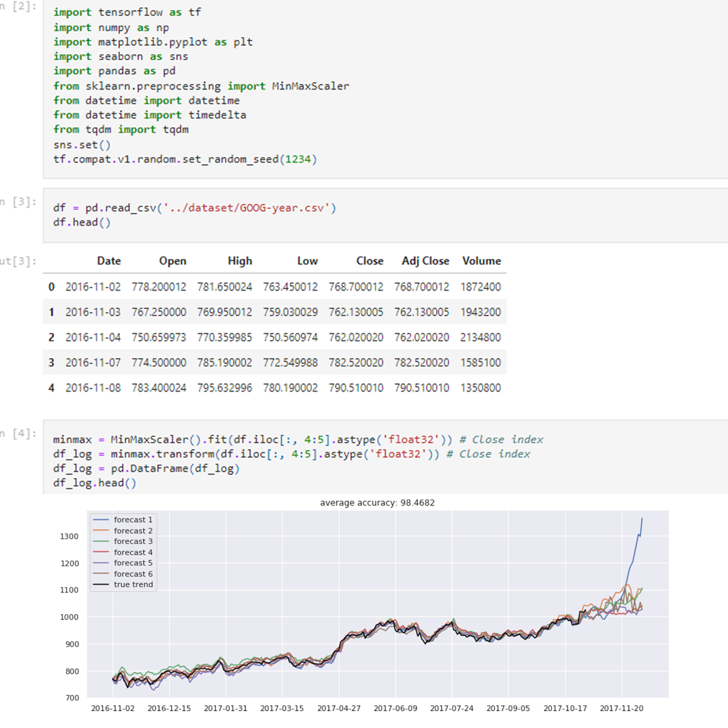Click the forecast 3 legend entry
The width and height of the screenshot is (728, 728).
(123, 541)
